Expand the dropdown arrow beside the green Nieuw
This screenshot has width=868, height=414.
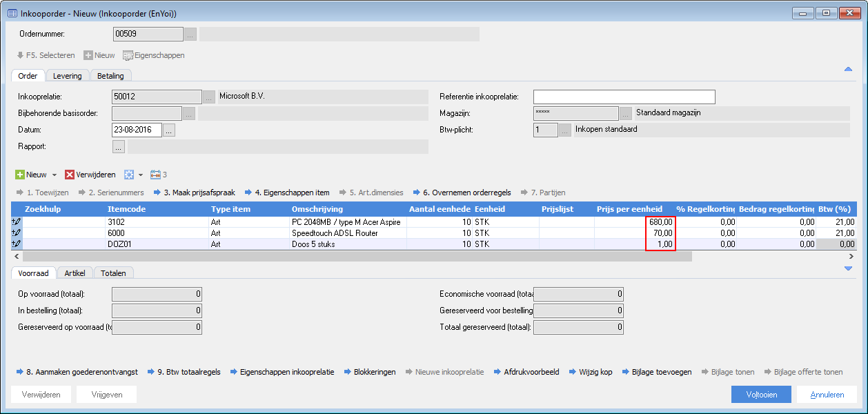tap(55, 175)
